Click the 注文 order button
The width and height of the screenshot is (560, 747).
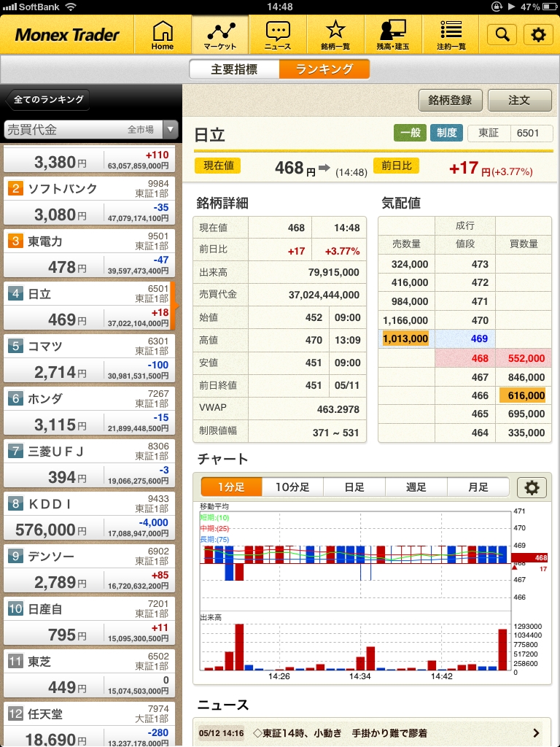tap(519, 100)
